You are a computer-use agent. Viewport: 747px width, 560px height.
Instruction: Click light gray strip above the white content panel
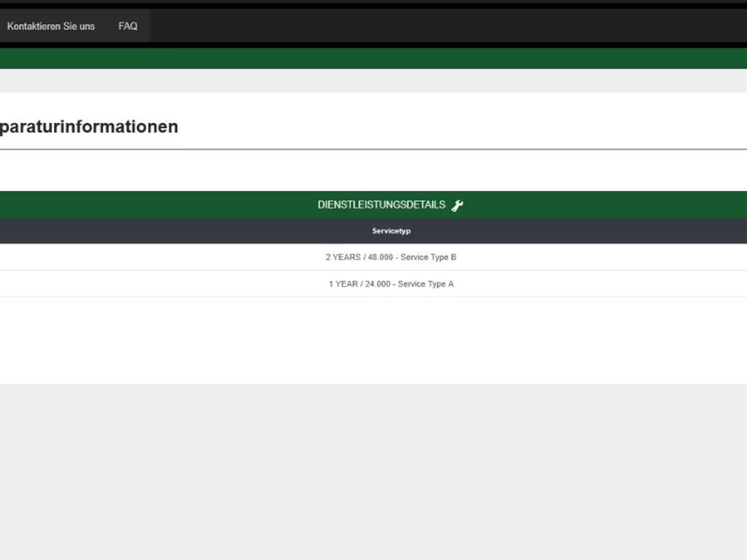[373, 80]
